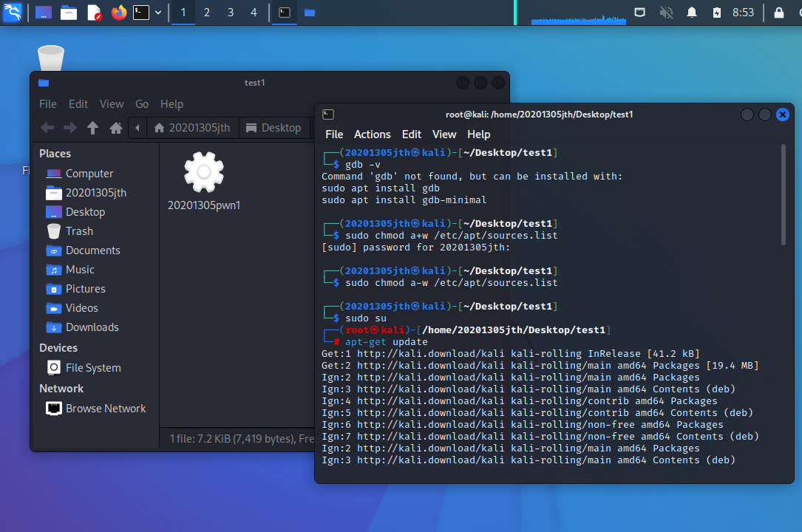This screenshot has width=802, height=532.
Task: Open Help menu in test1 file manager
Action: pyautogui.click(x=171, y=103)
